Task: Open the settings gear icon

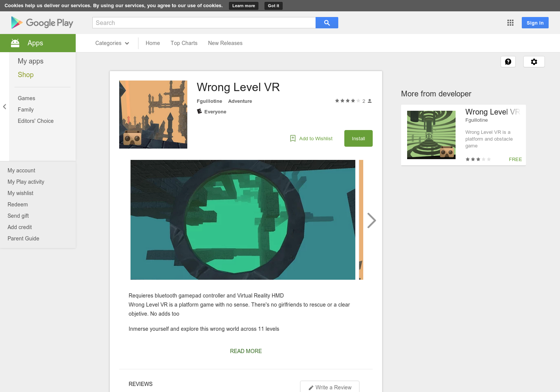Action: pyautogui.click(x=534, y=61)
